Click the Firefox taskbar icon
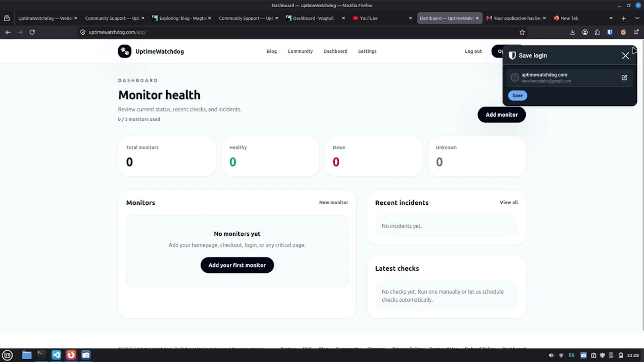 coord(71,355)
